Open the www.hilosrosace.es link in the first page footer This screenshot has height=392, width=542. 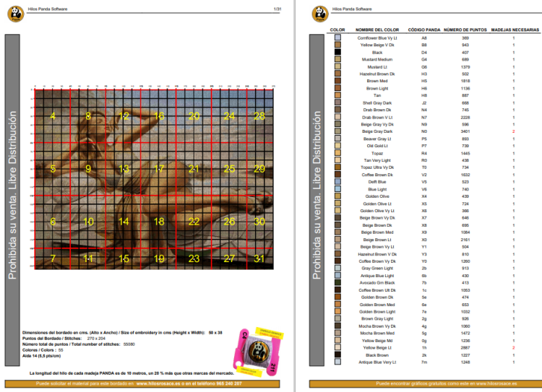tap(158, 384)
